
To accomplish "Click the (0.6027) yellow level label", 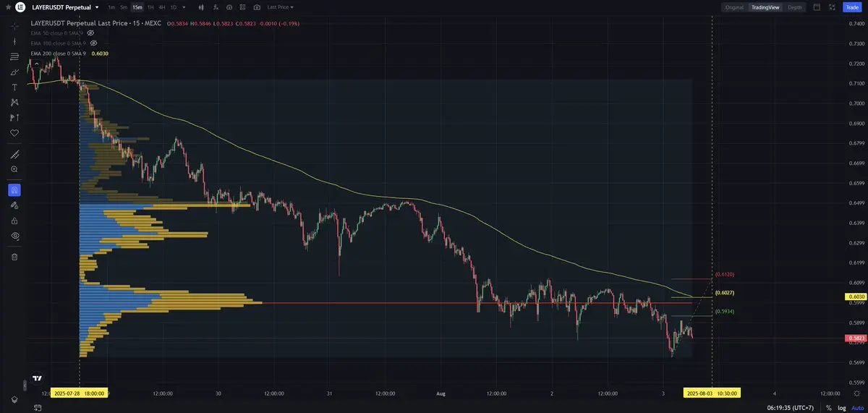I will [725, 293].
